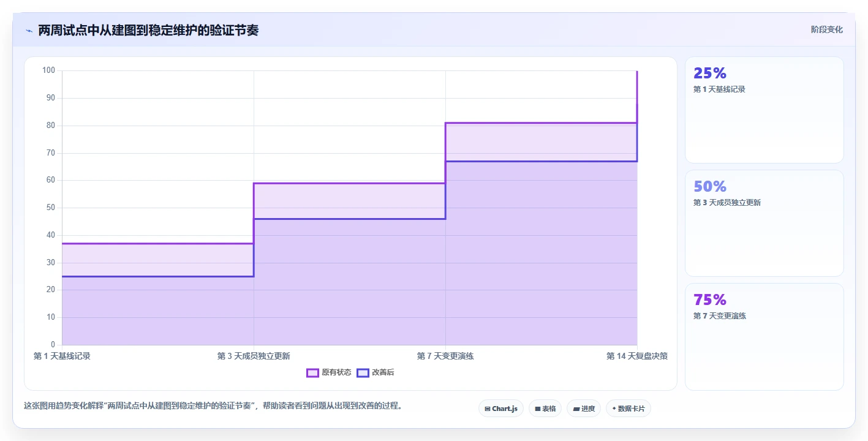Click the 阶段变化 label in header
Viewport: 868px width, 441px height.
tap(827, 29)
